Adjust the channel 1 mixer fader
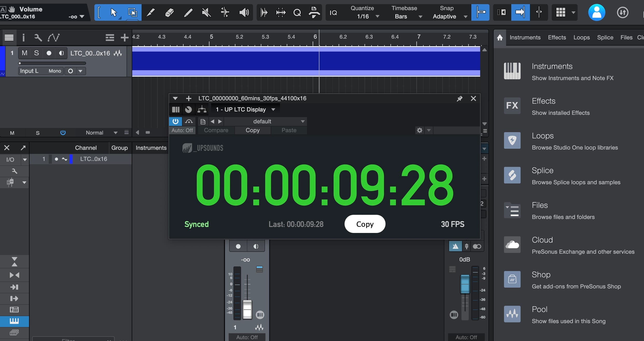 [x=247, y=309]
